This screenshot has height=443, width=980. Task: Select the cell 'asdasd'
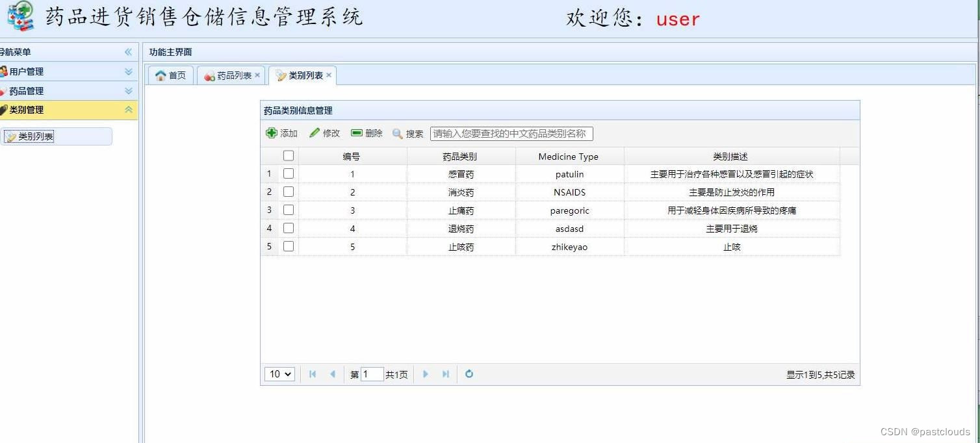569,229
